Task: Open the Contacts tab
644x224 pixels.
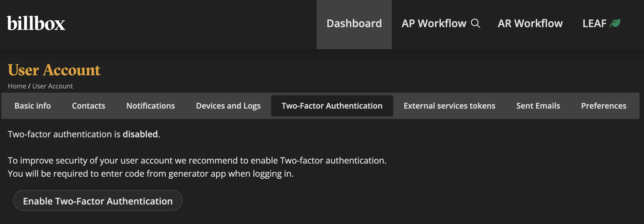Action: 88,106
